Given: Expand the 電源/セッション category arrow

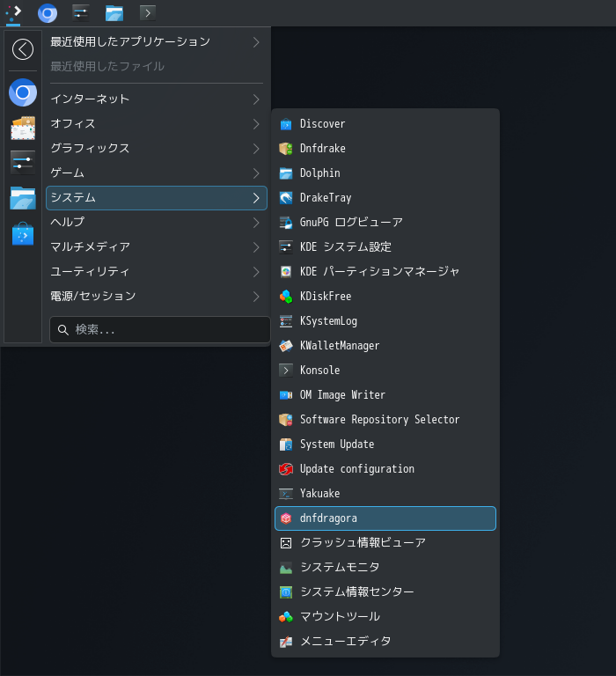Looking at the screenshot, I should coord(256,297).
